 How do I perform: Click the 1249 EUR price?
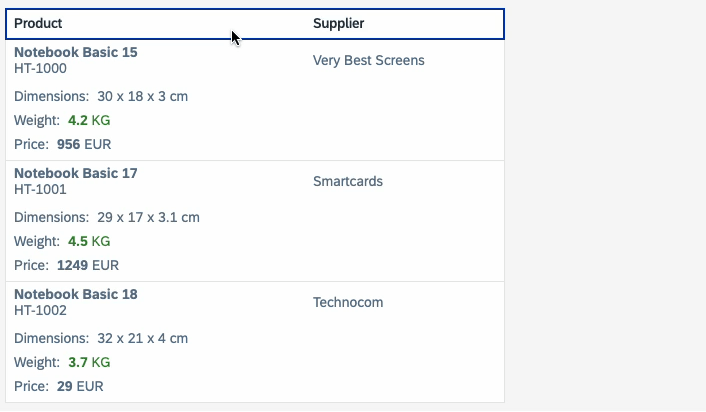click(x=88, y=265)
